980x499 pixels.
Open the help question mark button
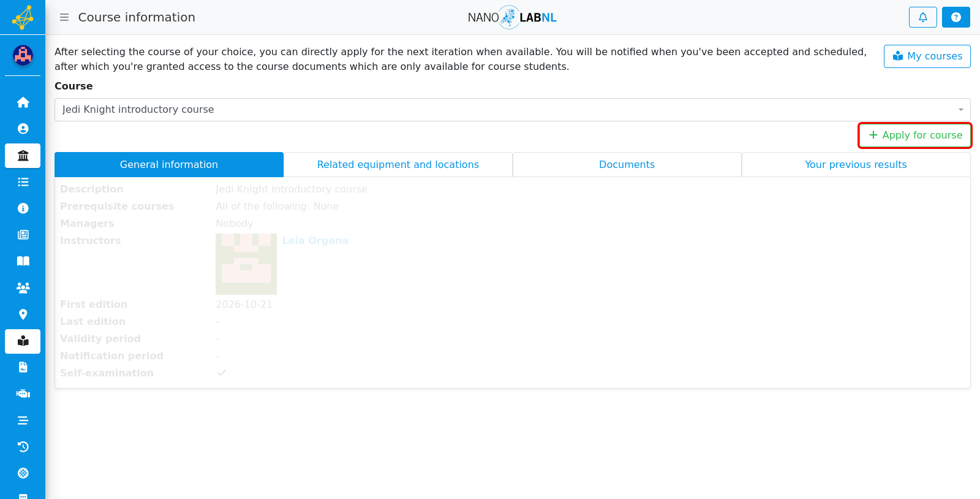pyautogui.click(x=956, y=17)
